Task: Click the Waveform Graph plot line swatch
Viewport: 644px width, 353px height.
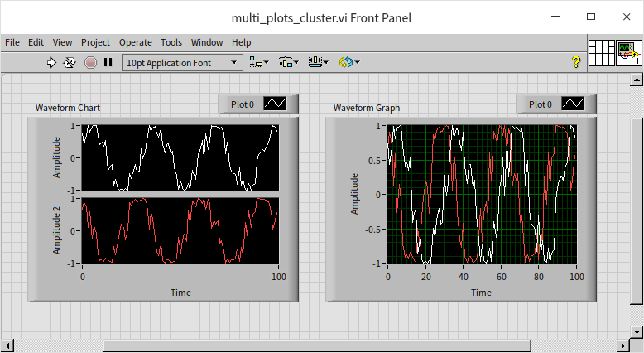Action: point(573,104)
